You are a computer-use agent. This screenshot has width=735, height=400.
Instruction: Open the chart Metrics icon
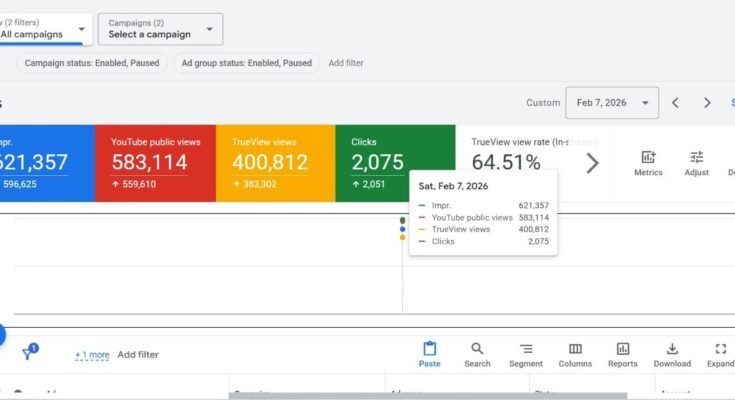coord(648,157)
